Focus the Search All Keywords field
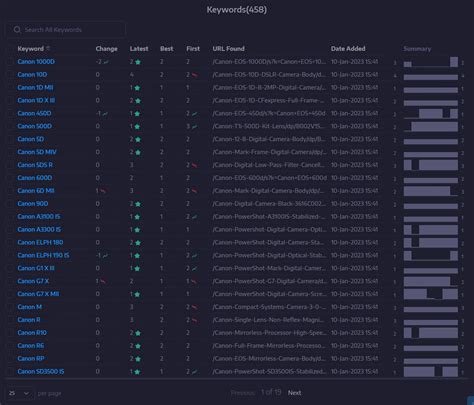Image resolution: width=474 pixels, height=405 pixels. pyautogui.click(x=66, y=30)
